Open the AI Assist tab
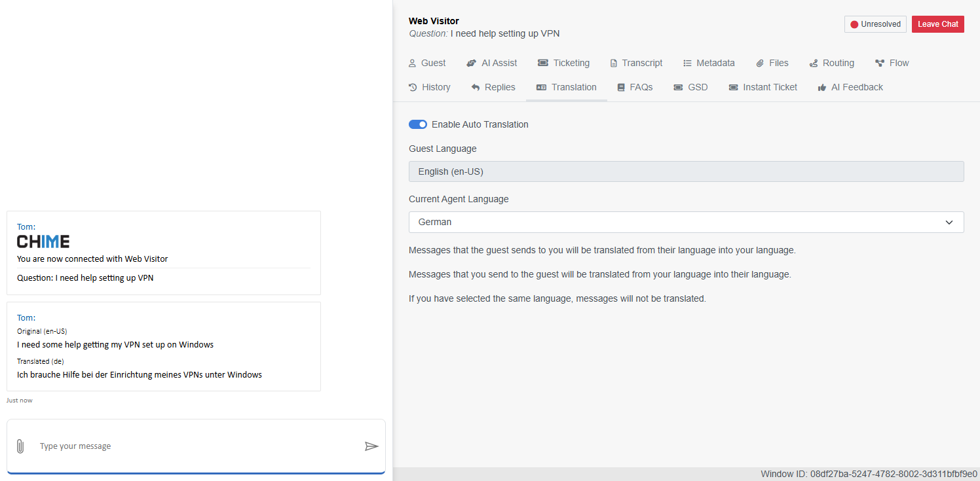 pos(491,63)
